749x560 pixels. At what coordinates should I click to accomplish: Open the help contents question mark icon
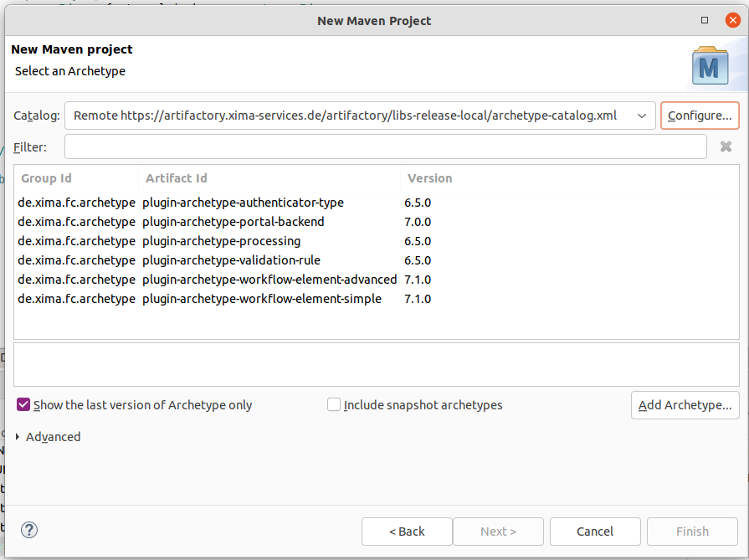(x=29, y=530)
